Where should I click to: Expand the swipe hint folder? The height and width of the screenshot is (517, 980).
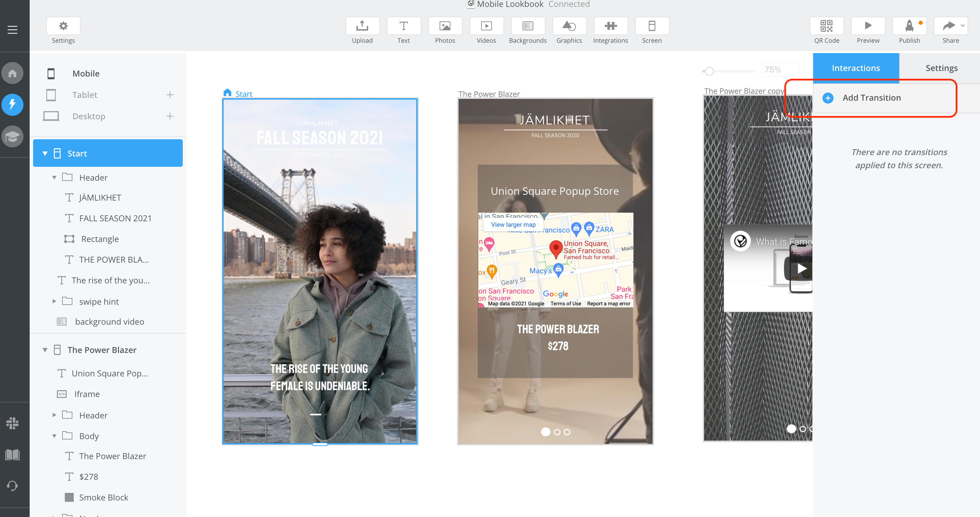pyautogui.click(x=54, y=301)
